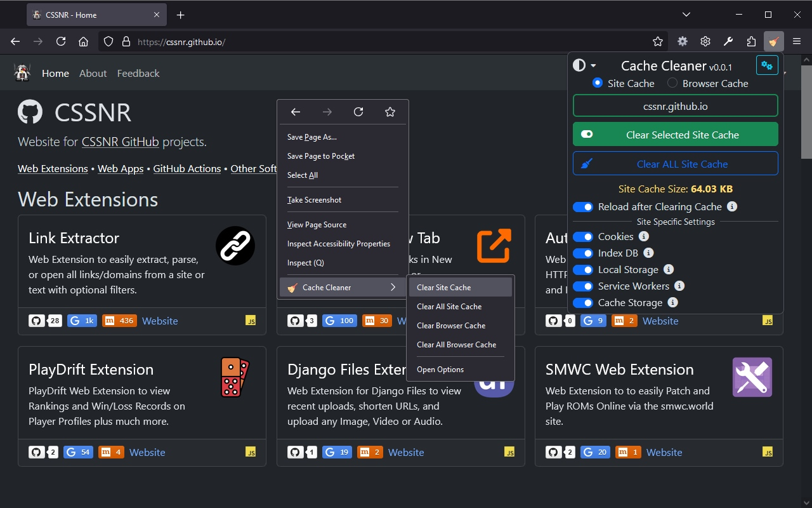Screen dimensions: 812x508
Task: Click the padlock site information icon
Action: pyautogui.click(x=126, y=42)
